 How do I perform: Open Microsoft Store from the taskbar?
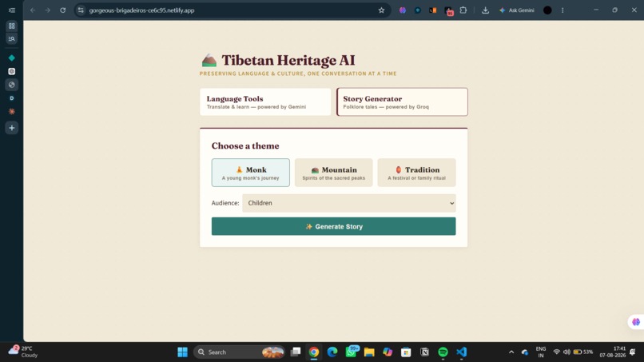tap(406, 352)
